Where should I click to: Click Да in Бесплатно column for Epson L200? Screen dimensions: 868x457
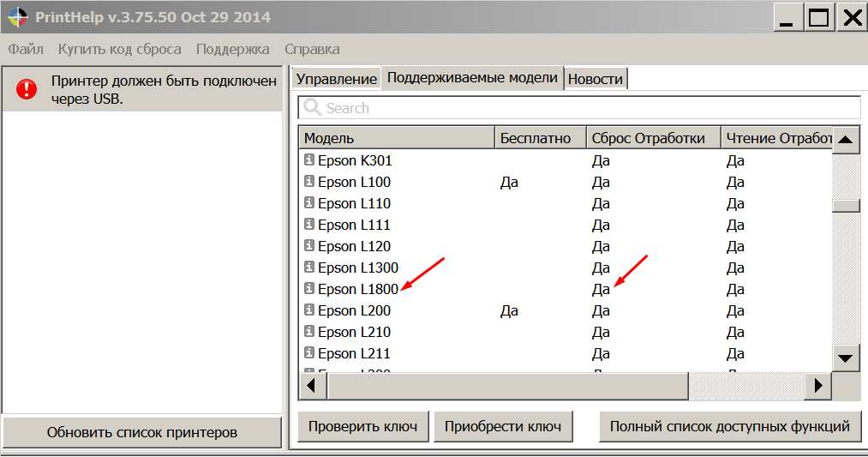(509, 310)
